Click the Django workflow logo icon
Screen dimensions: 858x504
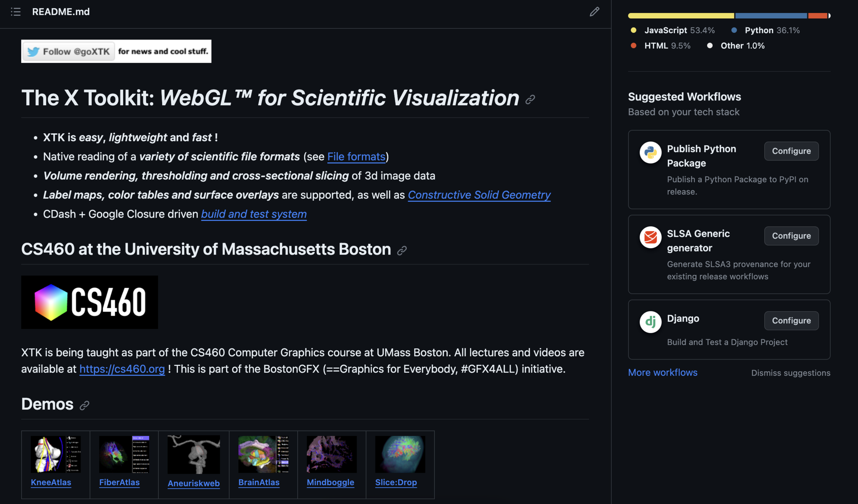tap(650, 321)
